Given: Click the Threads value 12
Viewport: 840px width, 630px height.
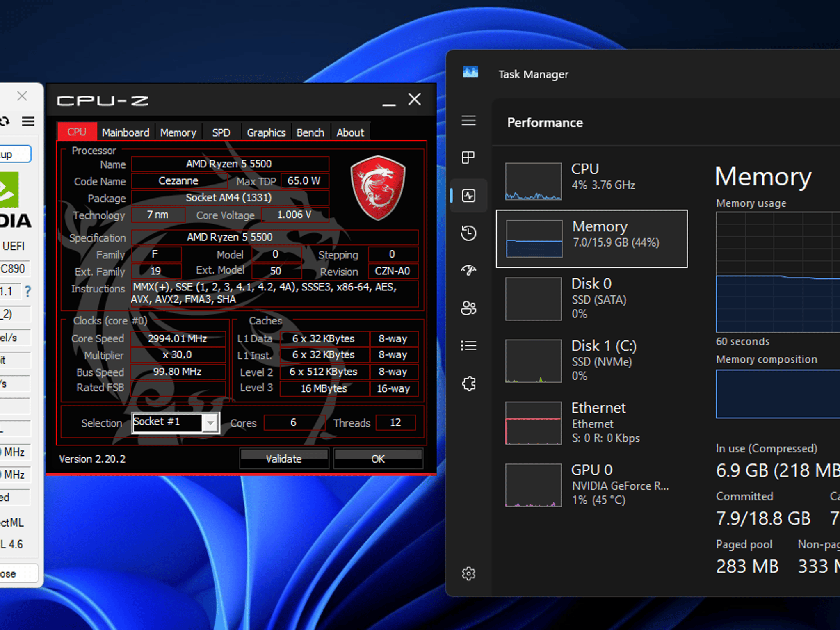Looking at the screenshot, I should pyautogui.click(x=396, y=422).
